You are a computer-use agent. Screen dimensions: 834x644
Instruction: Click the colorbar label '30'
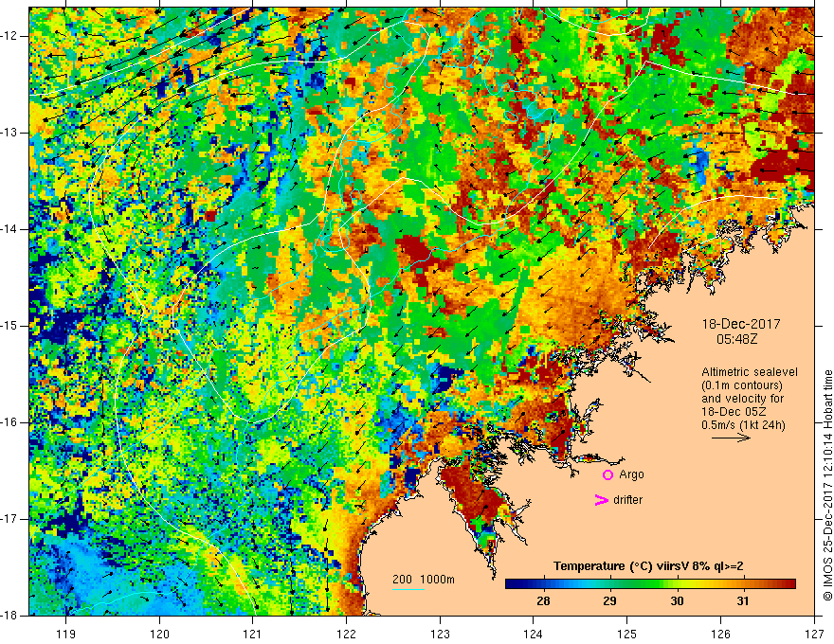point(677,601)
